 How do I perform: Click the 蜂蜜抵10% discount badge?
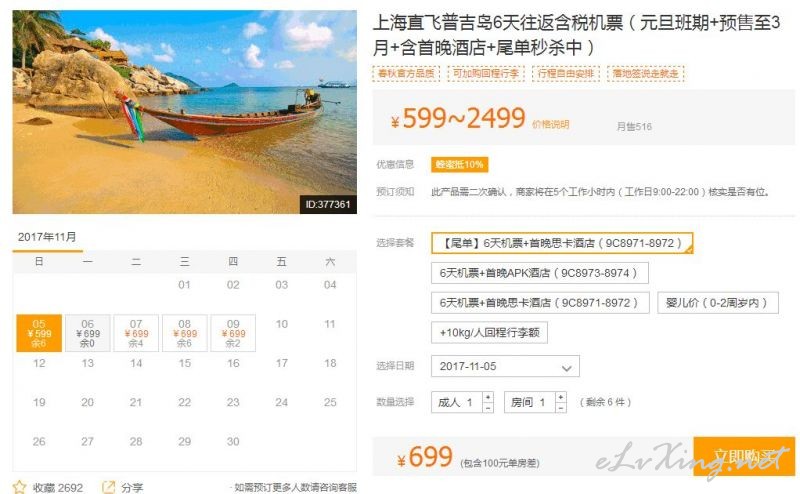pos(459,164)
